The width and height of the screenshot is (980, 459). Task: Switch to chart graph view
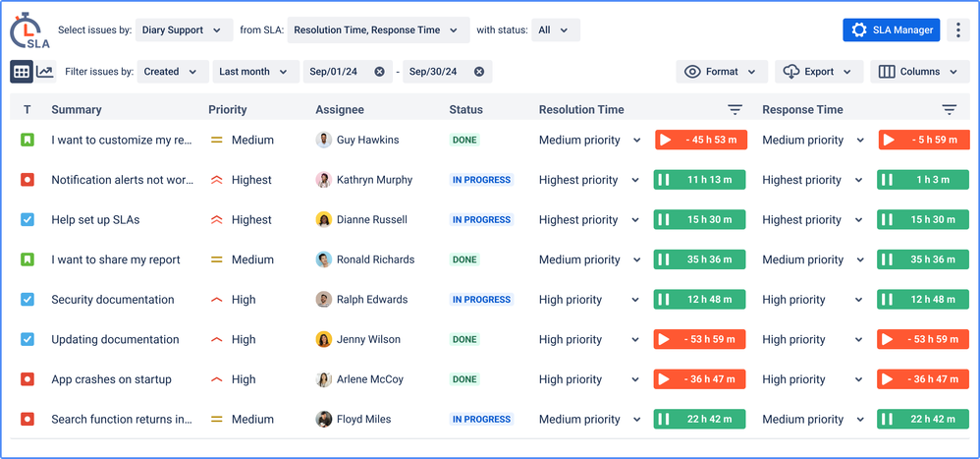(x=45, y=72)
